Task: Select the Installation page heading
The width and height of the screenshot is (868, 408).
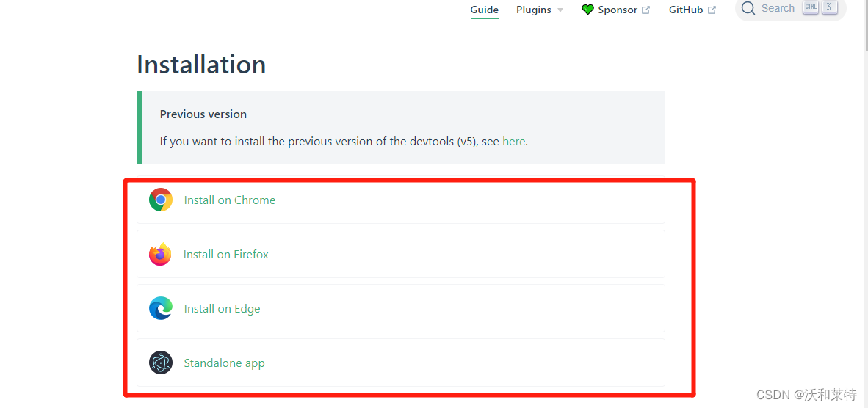Action: (201, 65)
